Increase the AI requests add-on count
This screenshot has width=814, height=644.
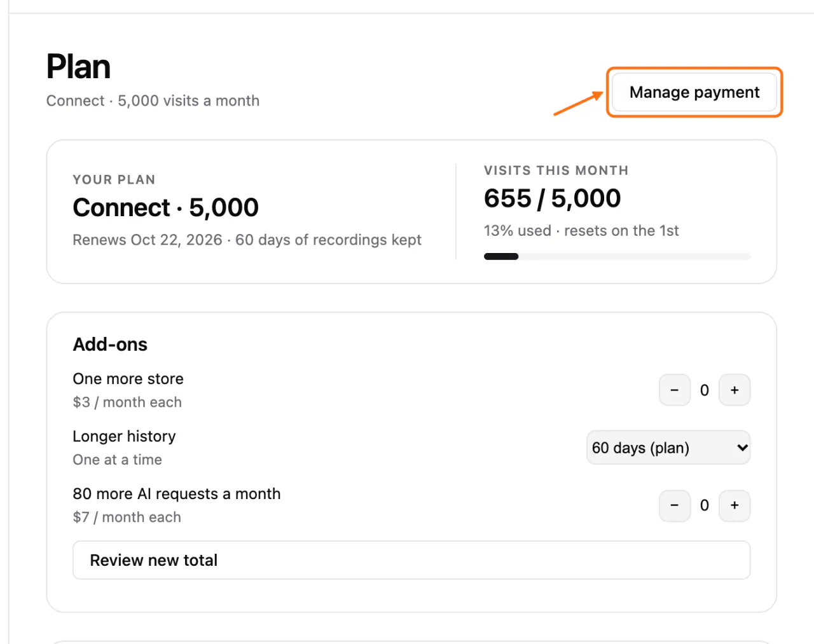(735, 505)
